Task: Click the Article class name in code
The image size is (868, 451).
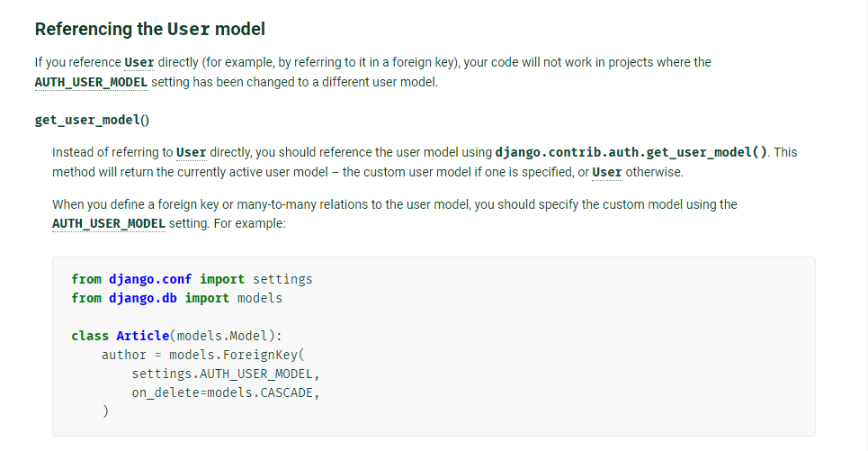Action: click(143, 336)
